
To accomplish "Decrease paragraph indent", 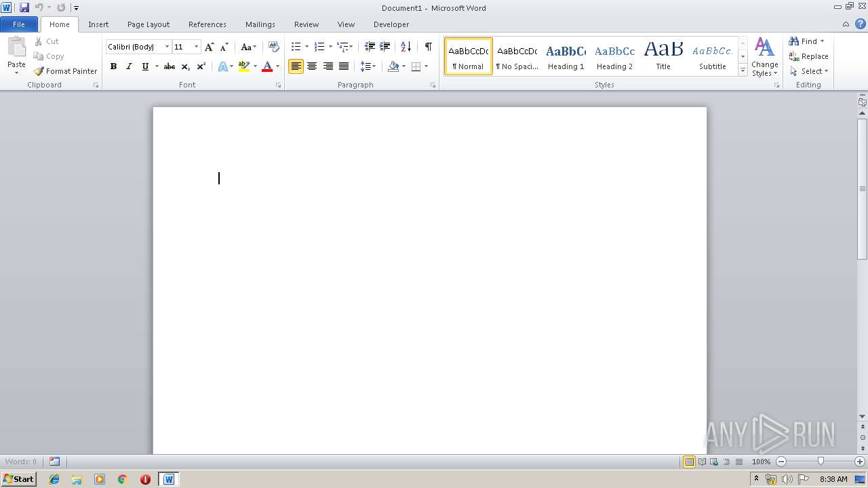I will 370,47.
